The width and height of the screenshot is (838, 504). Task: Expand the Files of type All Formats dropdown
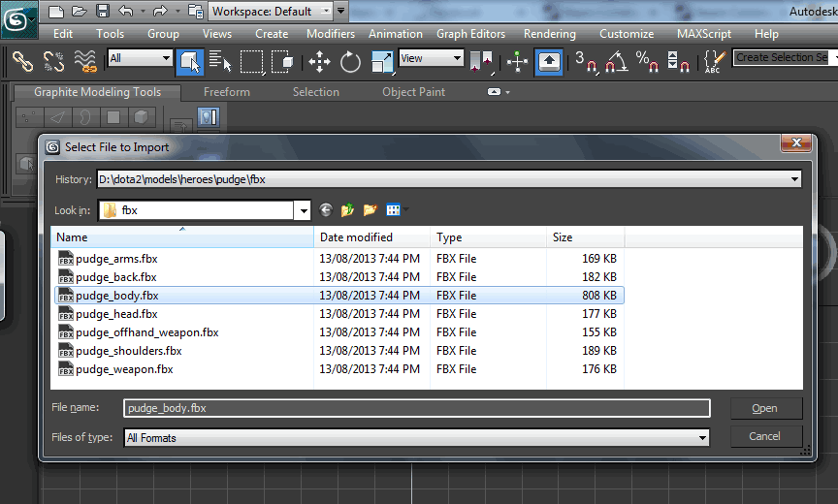click(703, 438)
